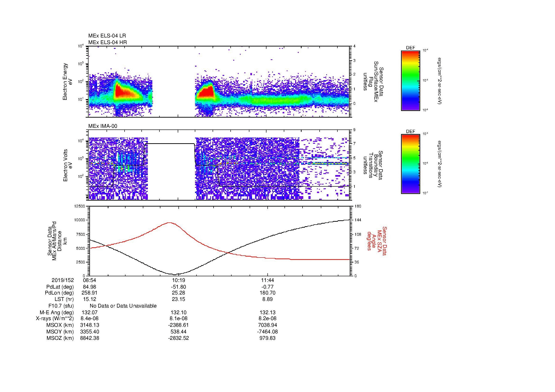Click LST value 23.15
Viewport: 555px width, 392px height.
click(x=178, y=299)
